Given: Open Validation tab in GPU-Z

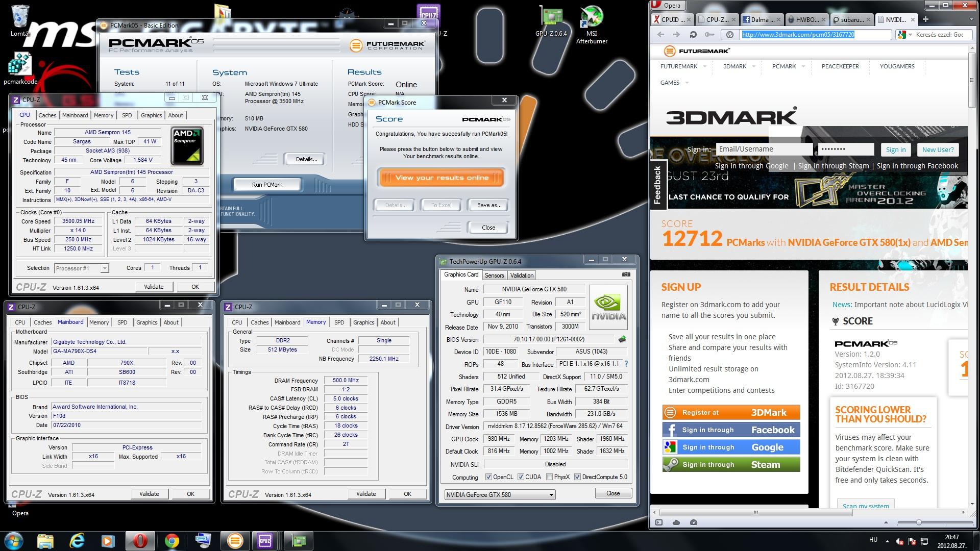Looking at the screenshot, I should (522, 275).
